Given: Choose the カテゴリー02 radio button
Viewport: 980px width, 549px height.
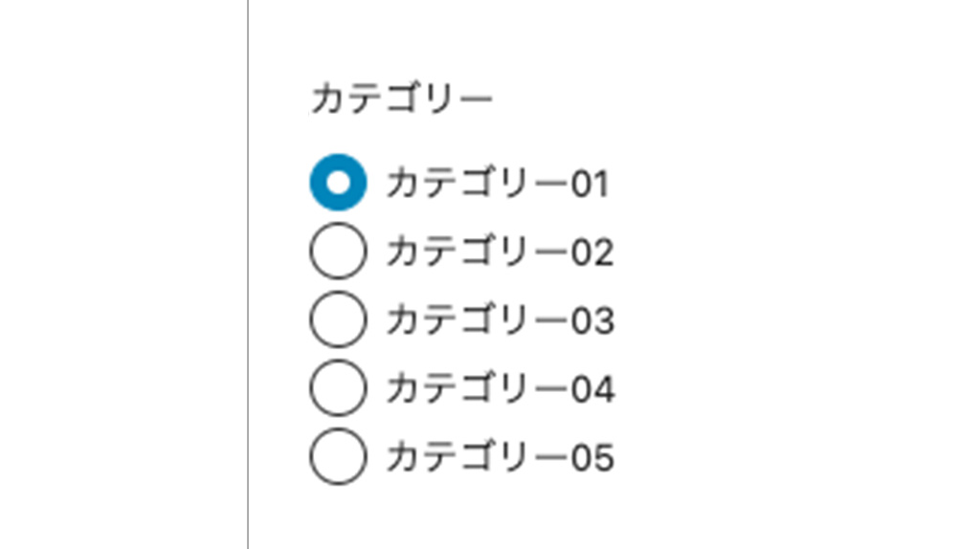Looking at the screenshot, I should click(x=338, y=252).
